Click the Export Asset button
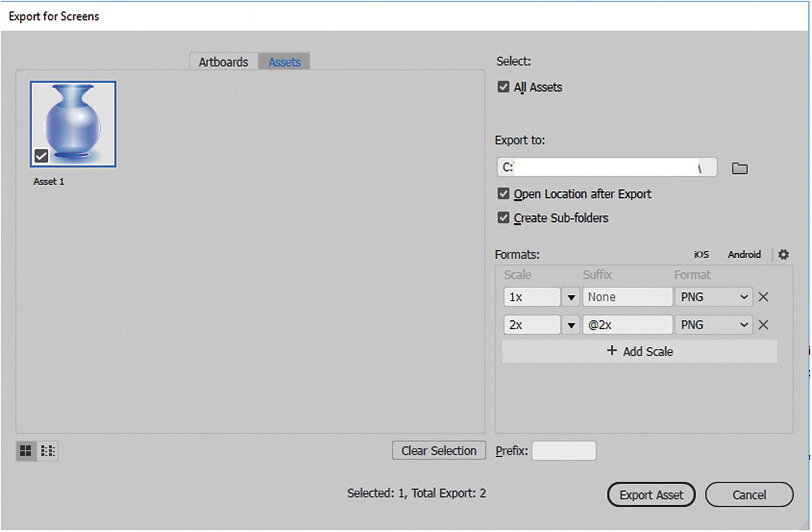This screenshot has height=532, width=812. 651,494
